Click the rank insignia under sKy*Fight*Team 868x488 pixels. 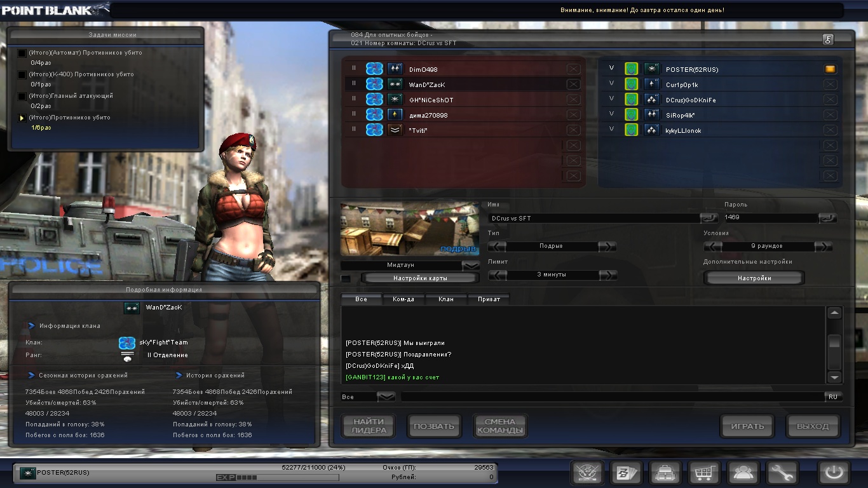coord(127,356)
